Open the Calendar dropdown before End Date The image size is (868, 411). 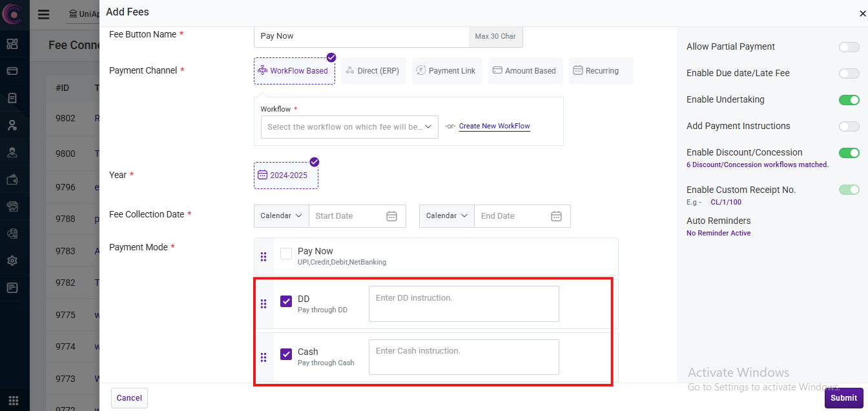[x=446, y=216]
